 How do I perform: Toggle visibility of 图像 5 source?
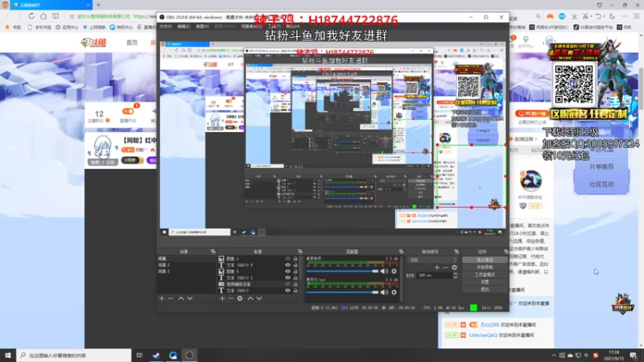click(287, 271)
